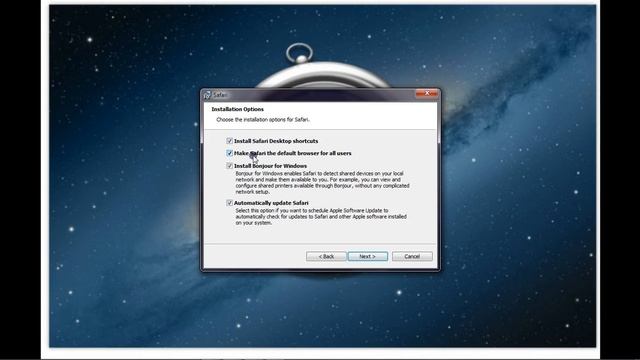Close the Safari installer window

[427, 93]
